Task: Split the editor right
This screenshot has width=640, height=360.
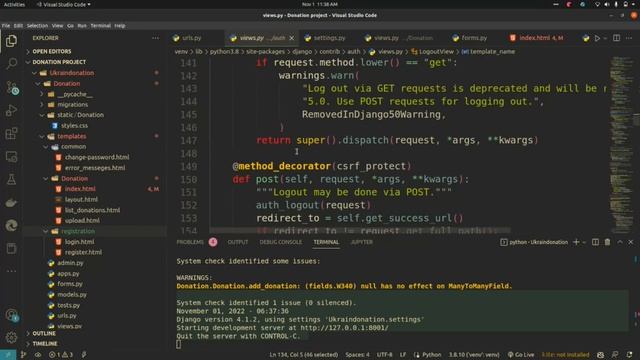Action: (616, 38)
